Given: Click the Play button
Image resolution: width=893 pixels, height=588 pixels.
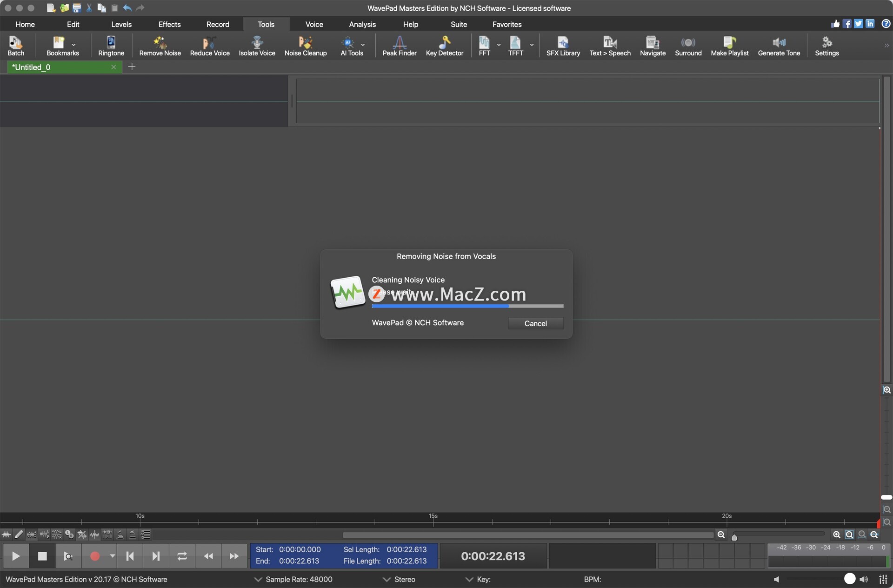Looking at the screenshot, I should pos(16,556).
